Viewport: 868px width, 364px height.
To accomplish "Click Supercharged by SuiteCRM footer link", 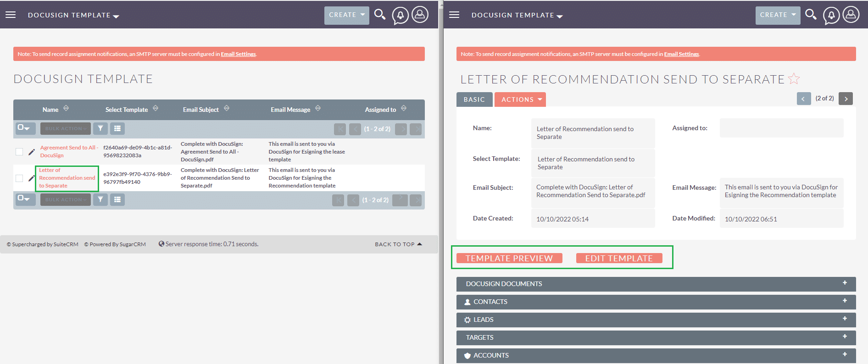I will click(x=43, y=244).
